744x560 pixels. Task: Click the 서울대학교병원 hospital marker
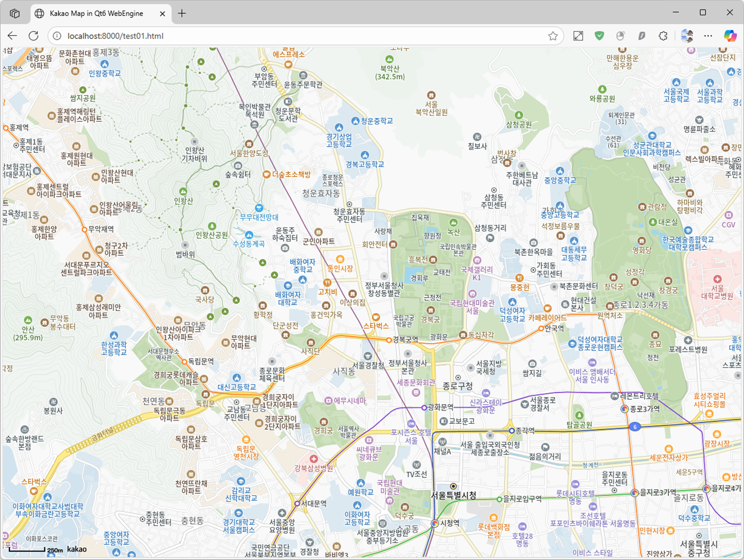coord(717,279)
